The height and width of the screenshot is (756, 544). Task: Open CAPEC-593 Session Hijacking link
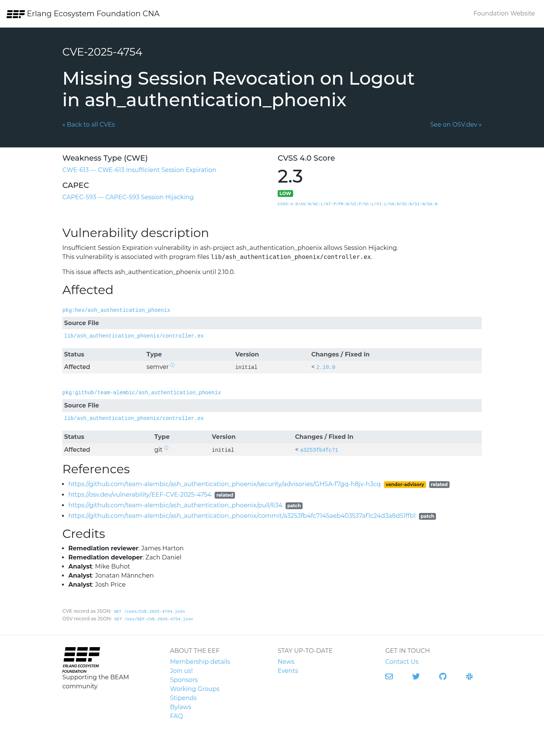click(128, 197)
